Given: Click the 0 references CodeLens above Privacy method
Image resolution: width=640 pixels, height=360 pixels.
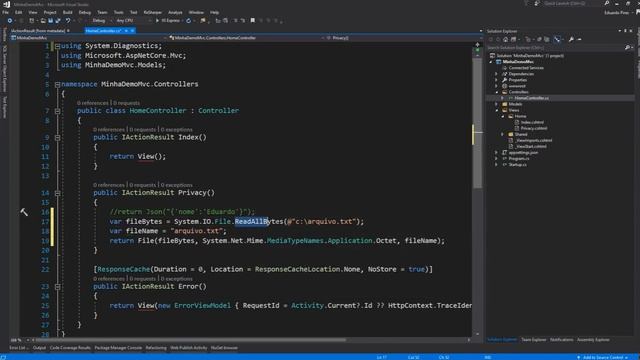Looking at the screenshot, I should [109, 185].
